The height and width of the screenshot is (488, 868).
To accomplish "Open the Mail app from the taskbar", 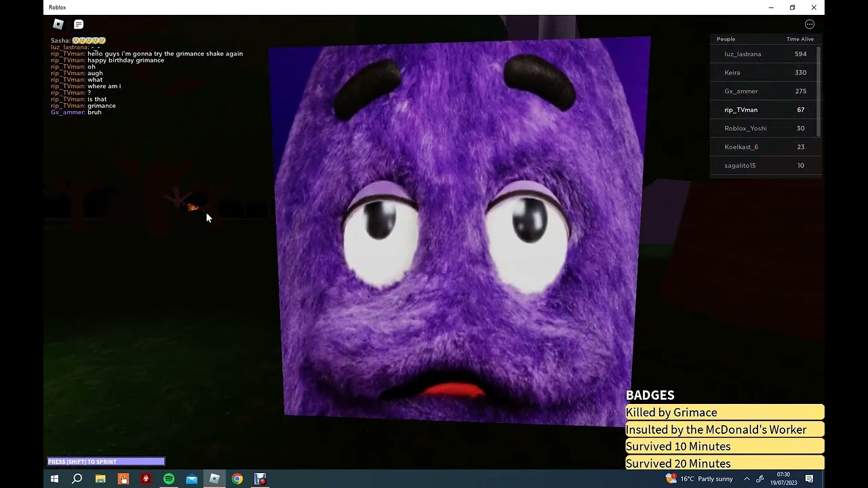I will coord(192,479).
